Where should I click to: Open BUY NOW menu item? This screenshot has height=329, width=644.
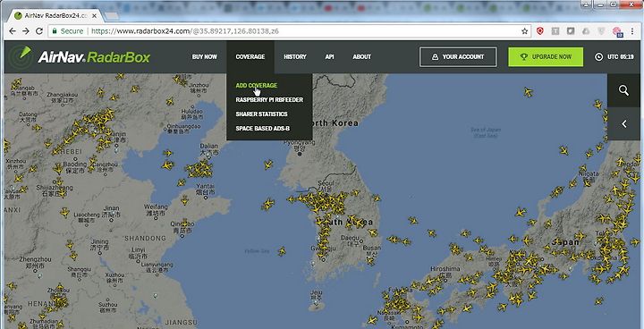point(205,56)
